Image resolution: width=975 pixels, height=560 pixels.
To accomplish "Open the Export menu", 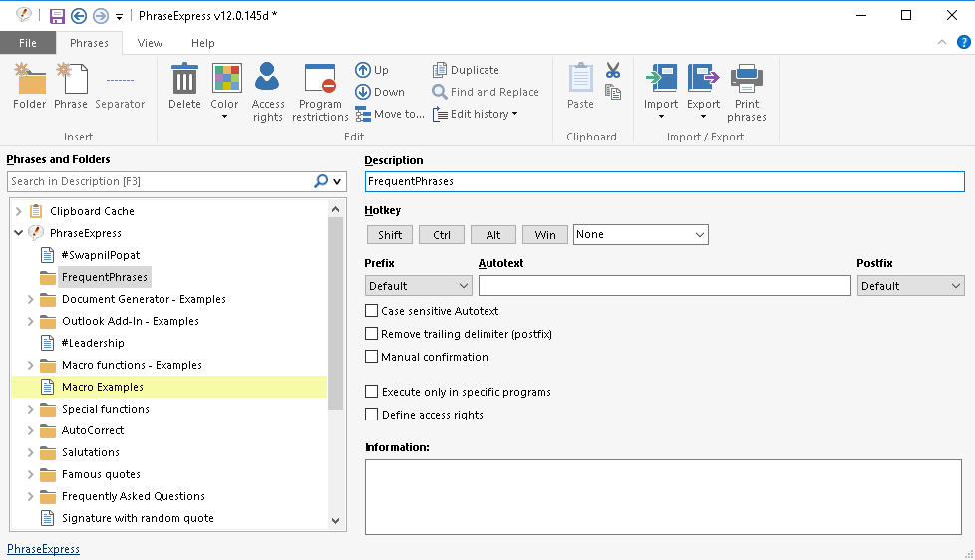I will 703,91.
